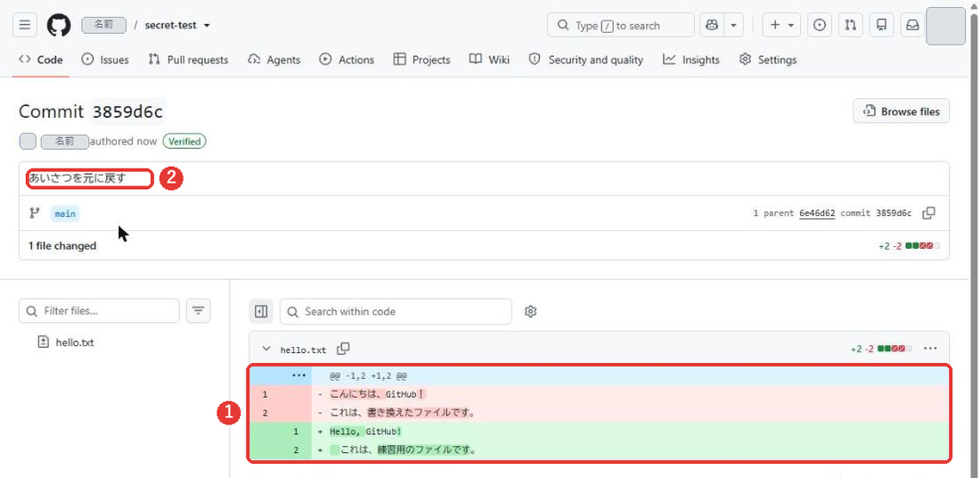Select added line 'Hello, GitHub!'

coord(365,432)
